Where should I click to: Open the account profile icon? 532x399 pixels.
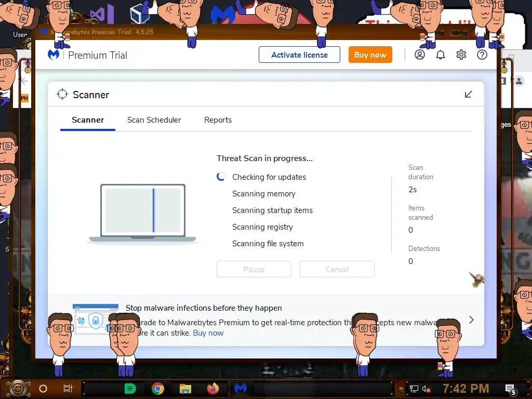[x=420, y=55]
